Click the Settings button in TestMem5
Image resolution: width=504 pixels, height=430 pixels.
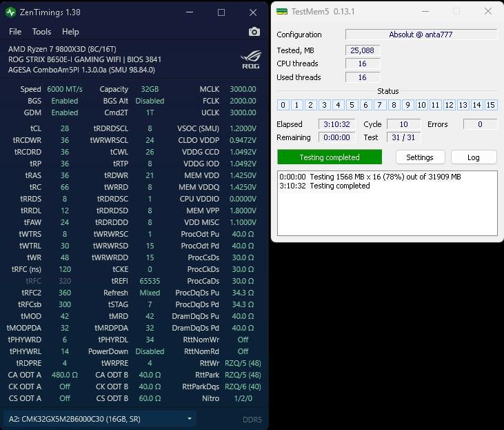click(419, 157)
